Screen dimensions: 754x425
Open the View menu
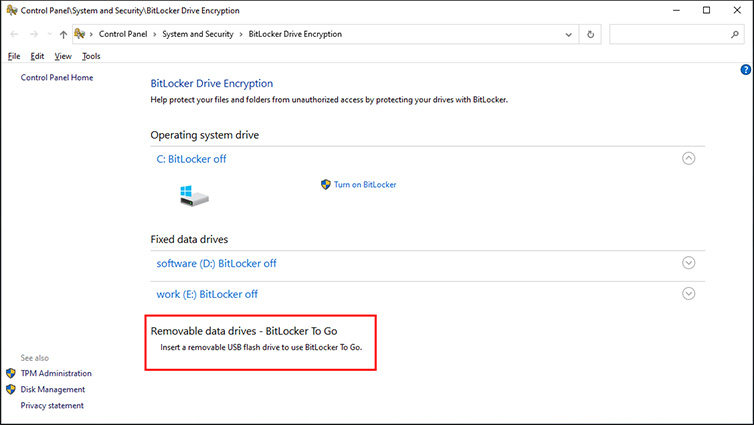63,56
